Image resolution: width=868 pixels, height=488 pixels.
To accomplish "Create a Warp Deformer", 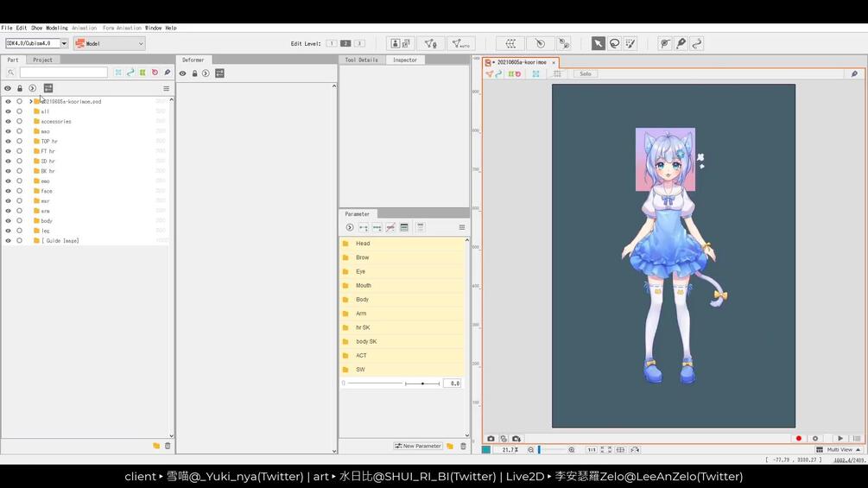I will (x=510, y=43).
